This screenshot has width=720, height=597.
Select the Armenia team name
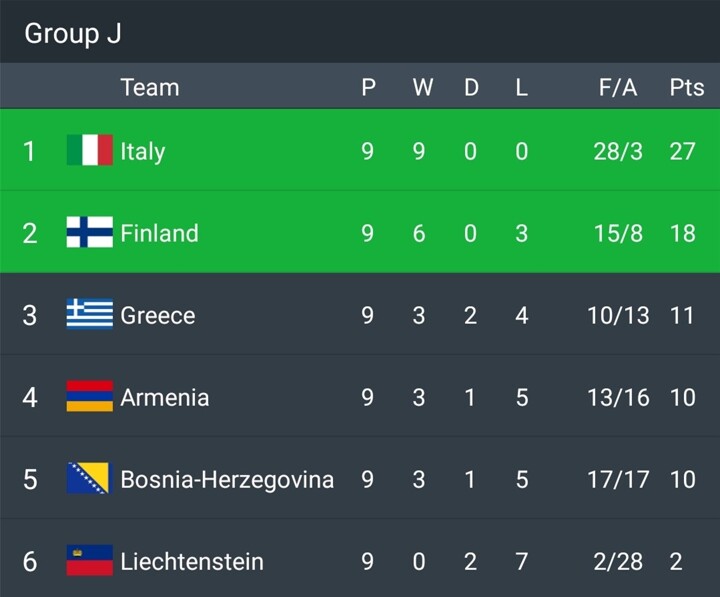click(165, 397)
